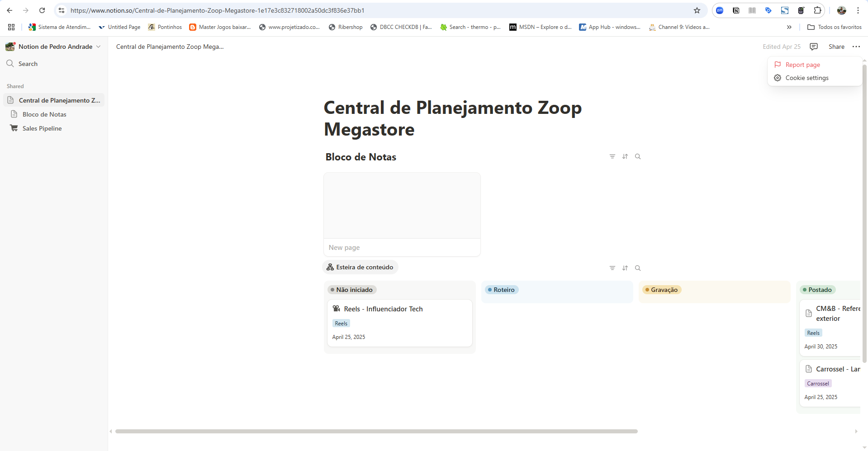
Task: Open Sales Pipeline in the sidebar
Action: [54, 128]
